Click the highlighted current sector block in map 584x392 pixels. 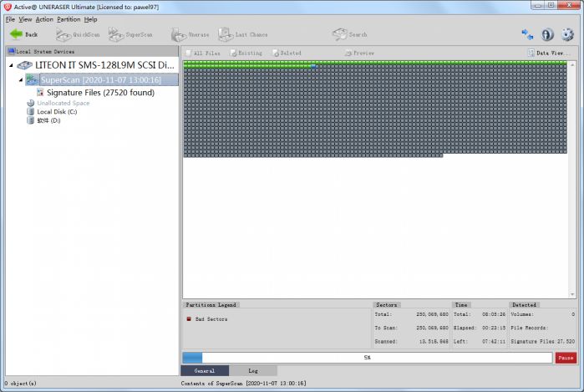click(313, 66)
